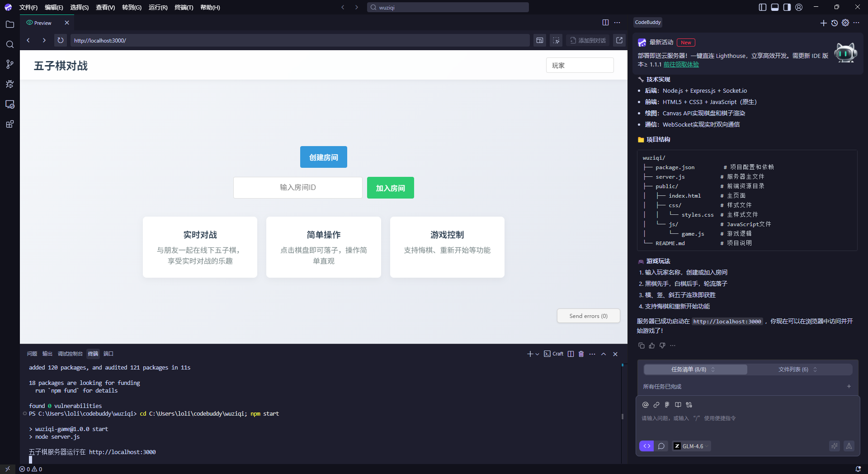Click the 输入房间ID input field
Image resolution: width=868 pixels, height=474 pixels.
pyautogui.click(x=297, y=187)
